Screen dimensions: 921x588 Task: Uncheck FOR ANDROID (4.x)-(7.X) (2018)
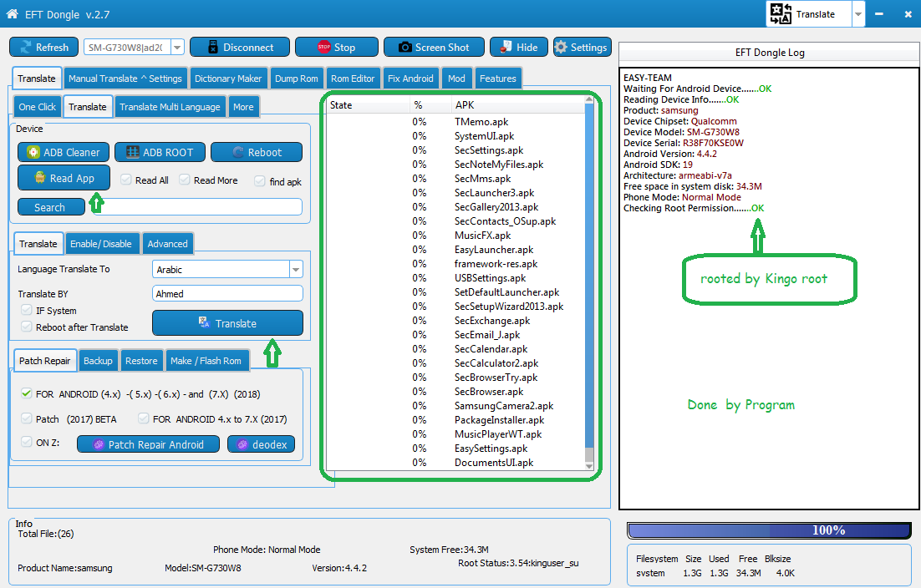coord(27,393)
